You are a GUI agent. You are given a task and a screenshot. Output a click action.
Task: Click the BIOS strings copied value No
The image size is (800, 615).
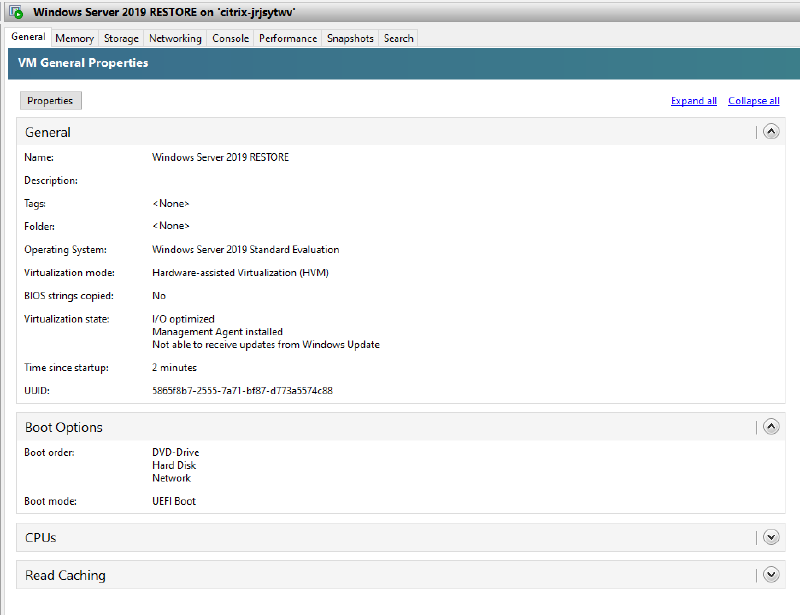(159, 296)
